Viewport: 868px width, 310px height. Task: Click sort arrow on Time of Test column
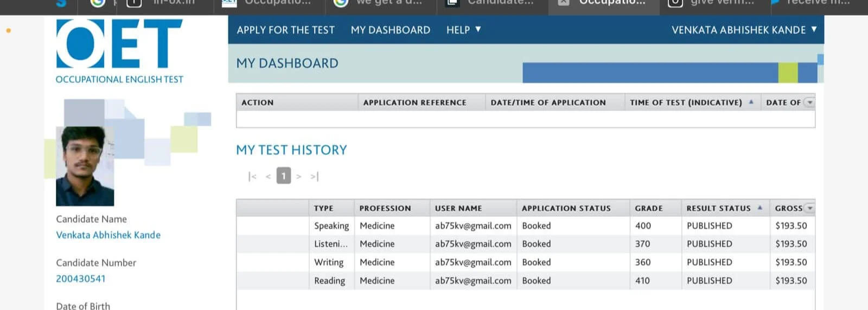[751, 102]
